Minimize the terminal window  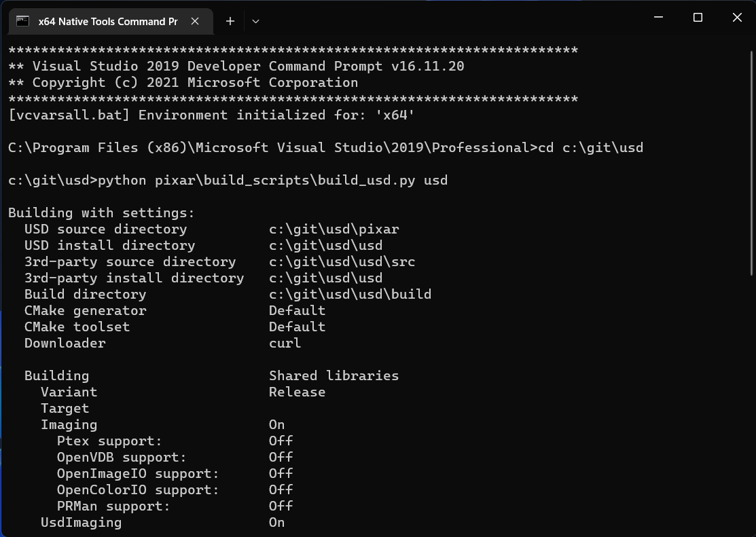tap(658, 18)
